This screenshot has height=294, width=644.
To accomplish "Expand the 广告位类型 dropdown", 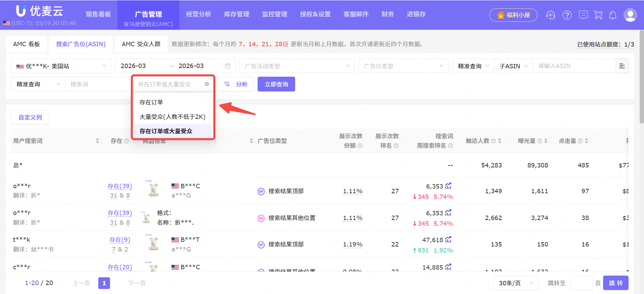I will coord(404,66).
